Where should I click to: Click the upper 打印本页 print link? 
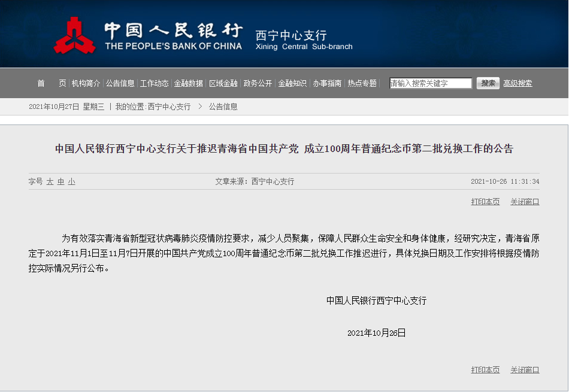485,202
